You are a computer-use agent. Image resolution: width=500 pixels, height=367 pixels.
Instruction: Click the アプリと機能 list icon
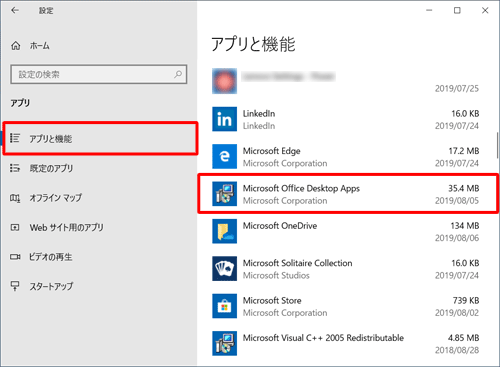[x=15, y=138]
